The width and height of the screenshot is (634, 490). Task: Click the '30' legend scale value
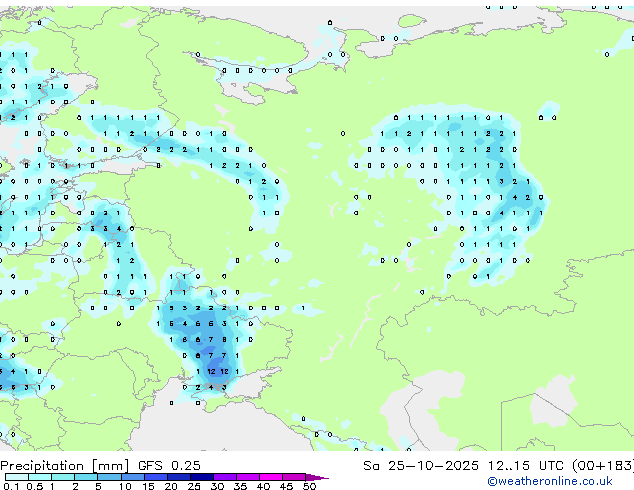tap(217, 486)
